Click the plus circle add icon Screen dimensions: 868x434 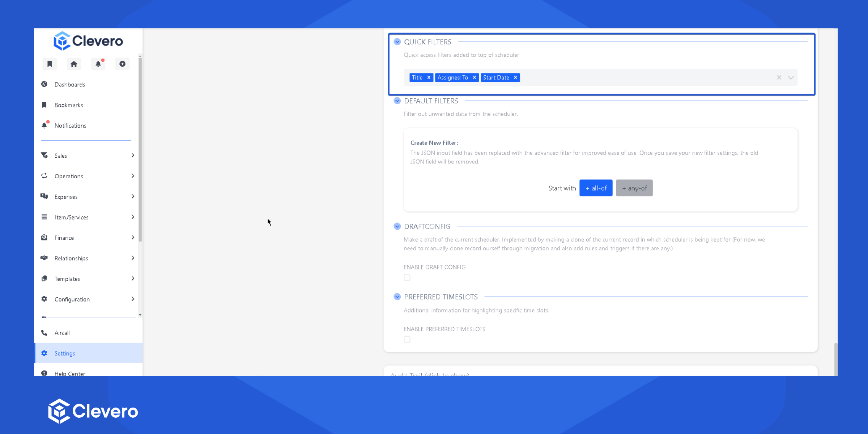122,64
